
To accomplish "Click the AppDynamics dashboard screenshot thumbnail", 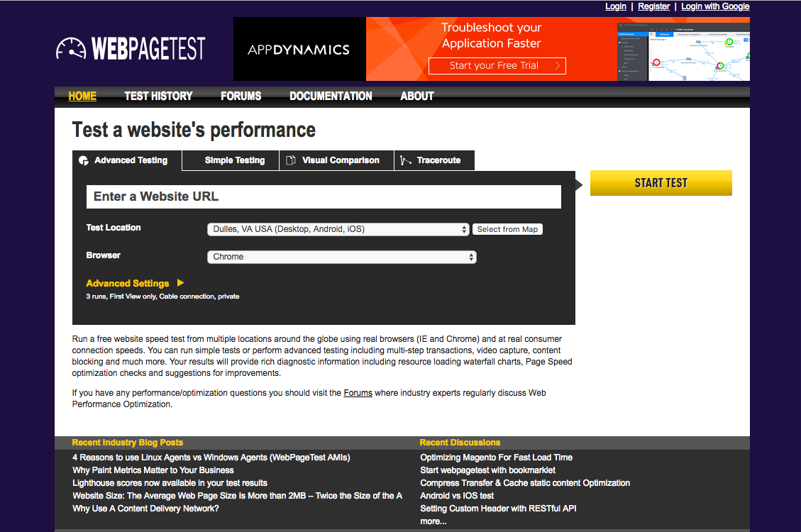I will 683,51.
